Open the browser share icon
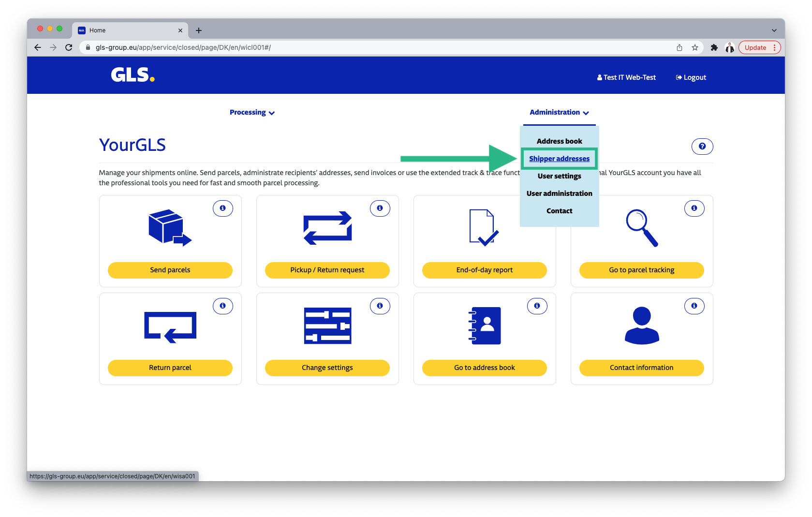This screenshot has width=812, height=517. click(x=679, y=47)
